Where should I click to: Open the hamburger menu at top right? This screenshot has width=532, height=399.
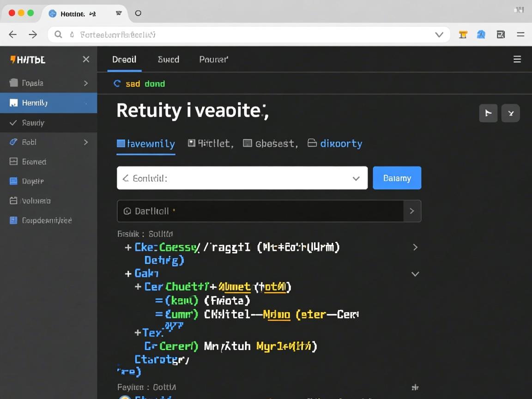point(517,59)
